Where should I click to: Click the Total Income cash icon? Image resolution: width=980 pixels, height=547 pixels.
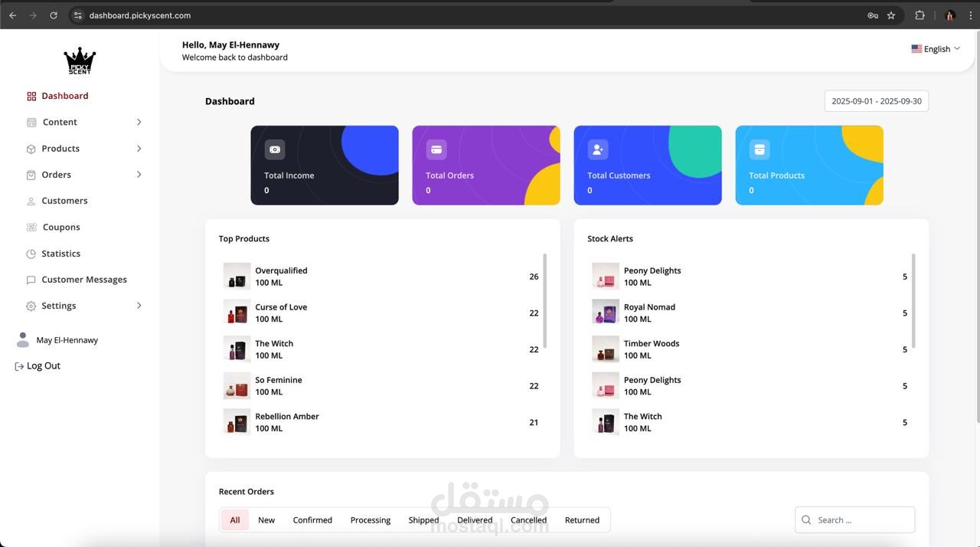(x=275, y=149)
